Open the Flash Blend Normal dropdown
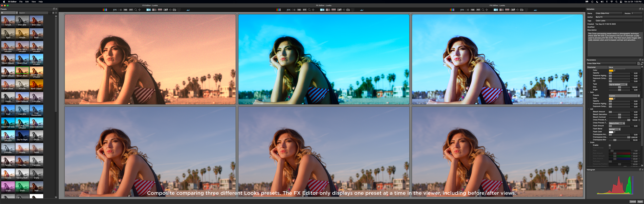 pyautogui.click(x=614, y=129)
